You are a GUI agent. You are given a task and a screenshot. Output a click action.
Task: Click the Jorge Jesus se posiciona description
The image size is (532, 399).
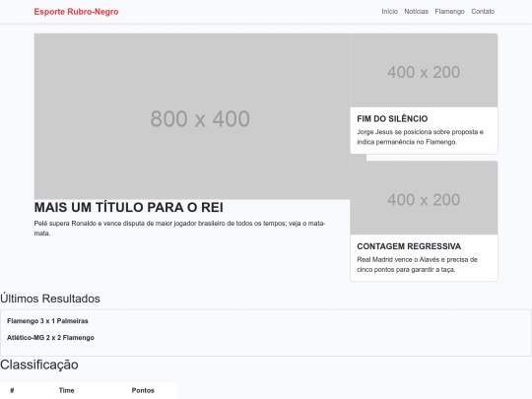pyautogui.click(x=420, y=137)
